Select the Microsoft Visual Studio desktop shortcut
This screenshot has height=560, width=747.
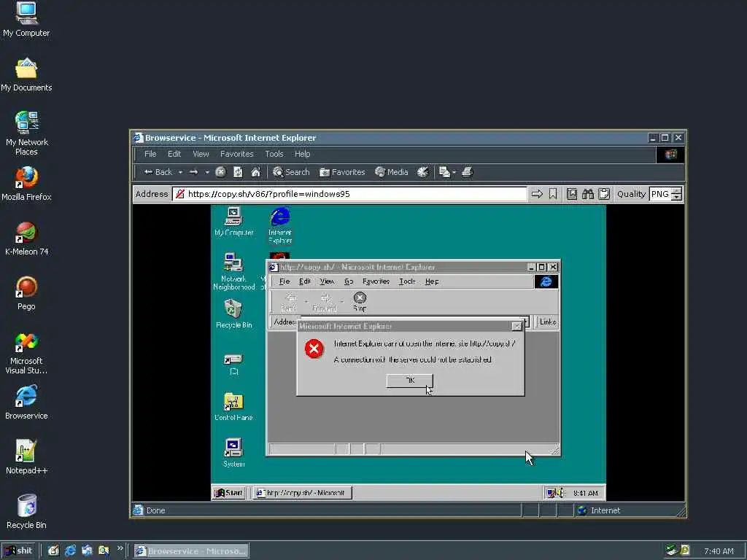click(26, 353)
